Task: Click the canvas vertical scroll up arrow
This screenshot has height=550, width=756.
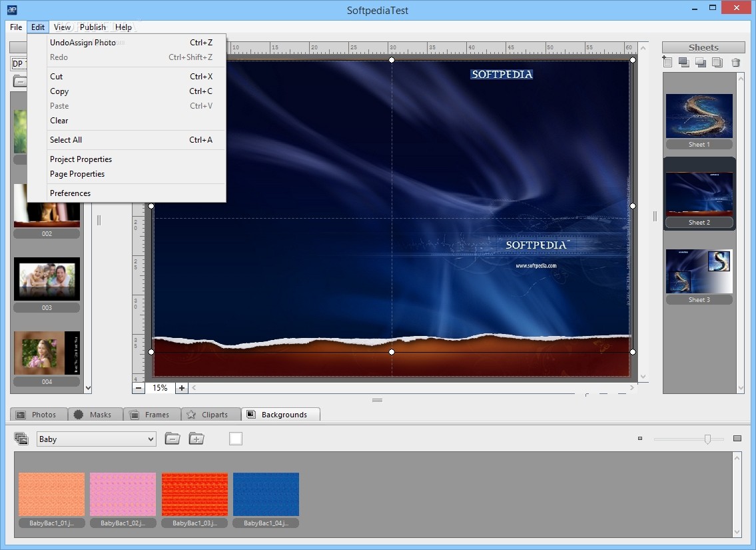Action: 643,48
